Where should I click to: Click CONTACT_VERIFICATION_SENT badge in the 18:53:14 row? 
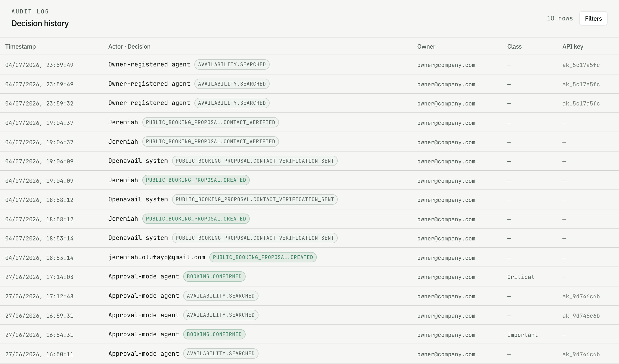click(255, 238)
